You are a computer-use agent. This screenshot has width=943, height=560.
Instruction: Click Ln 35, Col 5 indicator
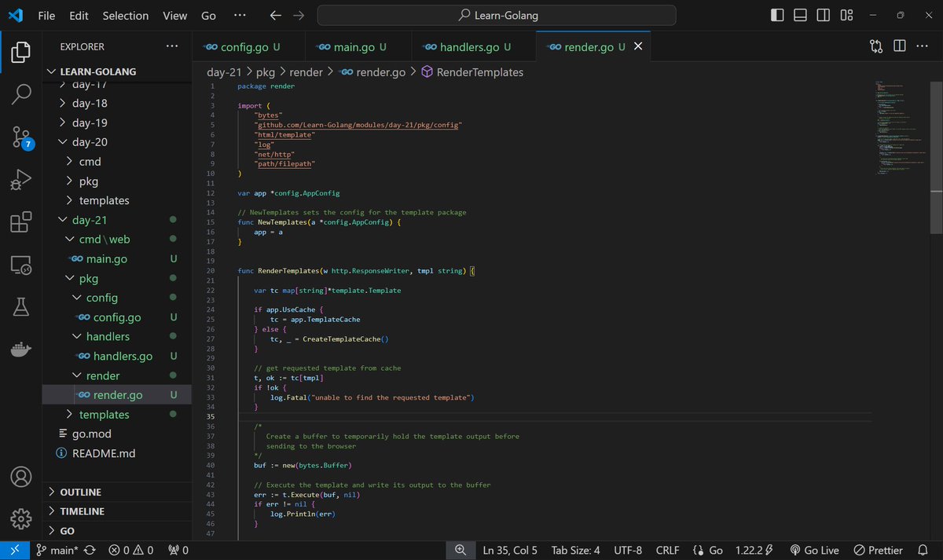click(x=510, y=550)
